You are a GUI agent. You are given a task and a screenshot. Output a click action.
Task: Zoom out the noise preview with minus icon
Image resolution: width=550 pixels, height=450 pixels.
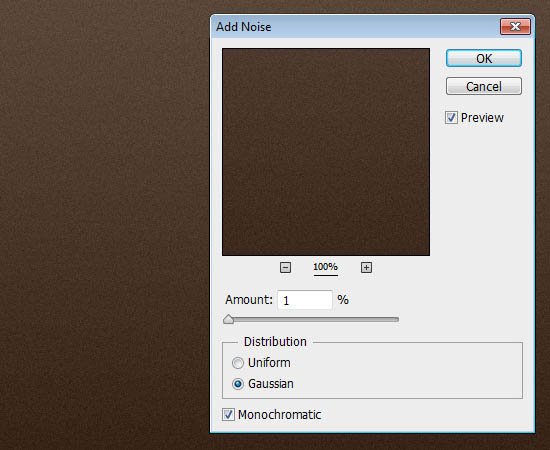tap(286, 268)
